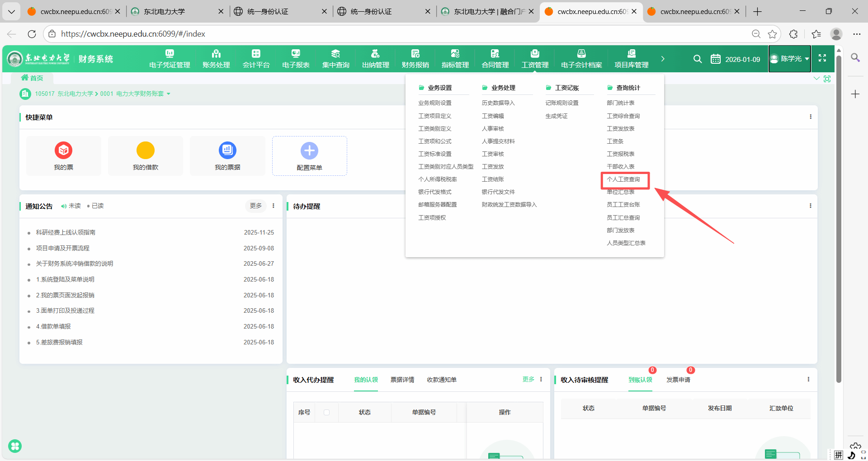868x461 pixels.
Task: Switch to the 票据详情 tab
Action: pos(402,380)
